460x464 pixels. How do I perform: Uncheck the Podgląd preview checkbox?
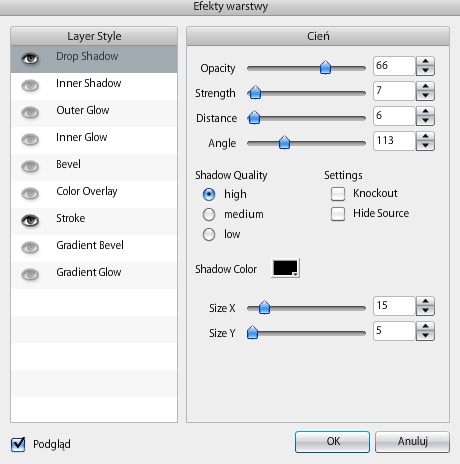click(x=18, y=444)
